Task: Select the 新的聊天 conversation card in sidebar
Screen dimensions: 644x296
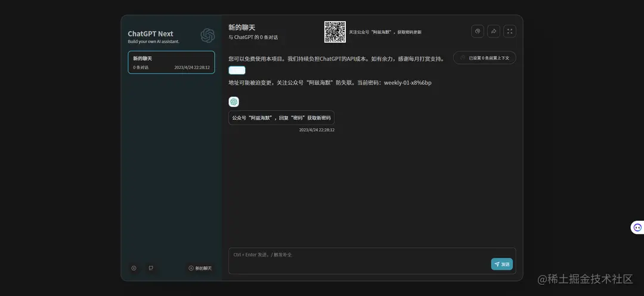Action: click(171, 63)
